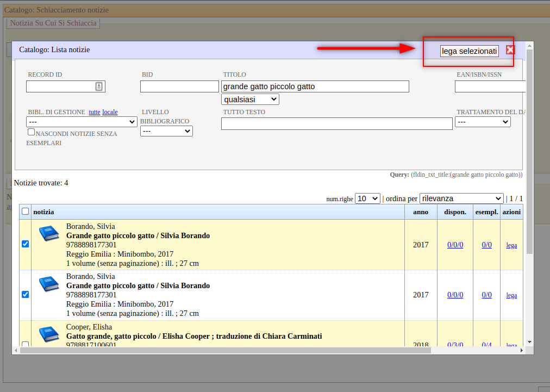The width and height of the screenshot is (550, 392).
Task: Open the num.righe rows dropdown
Action: tap(367, 198)
